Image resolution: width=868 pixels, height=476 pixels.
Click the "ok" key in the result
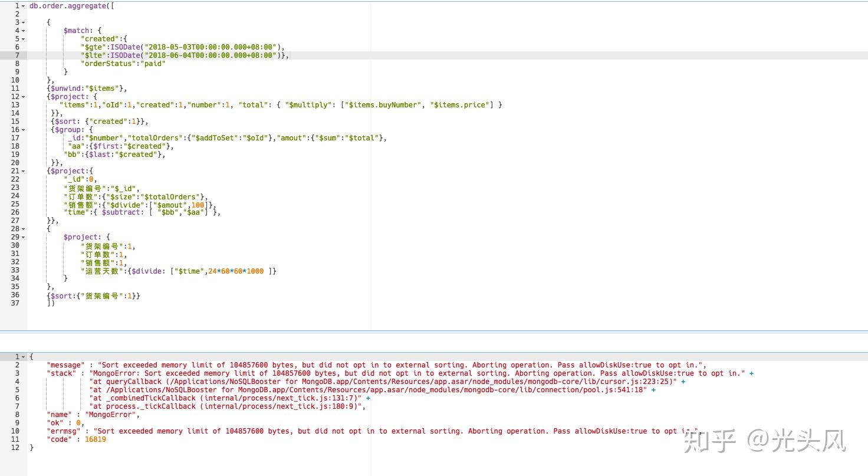55,423
